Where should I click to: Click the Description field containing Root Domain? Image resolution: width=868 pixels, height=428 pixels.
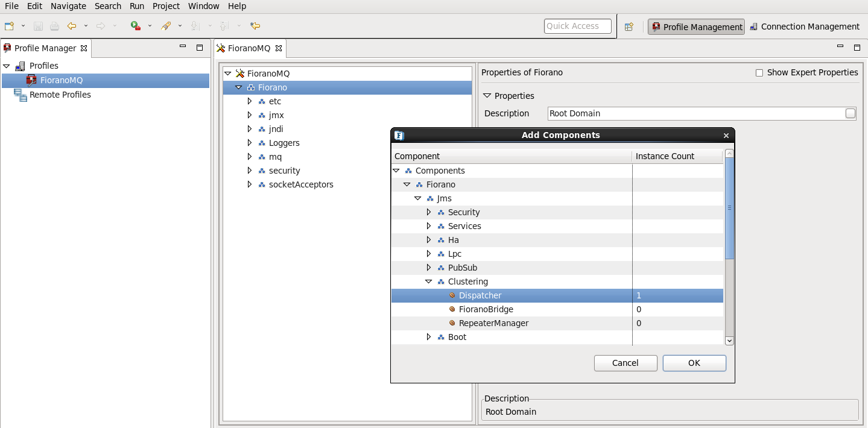[x=696, y=113]
